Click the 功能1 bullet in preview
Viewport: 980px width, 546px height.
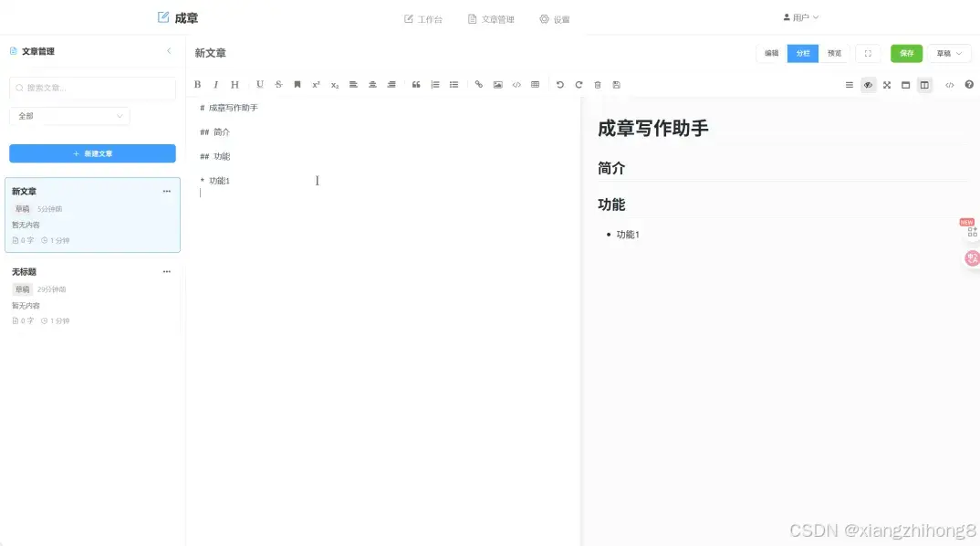[x=628, y=236]
